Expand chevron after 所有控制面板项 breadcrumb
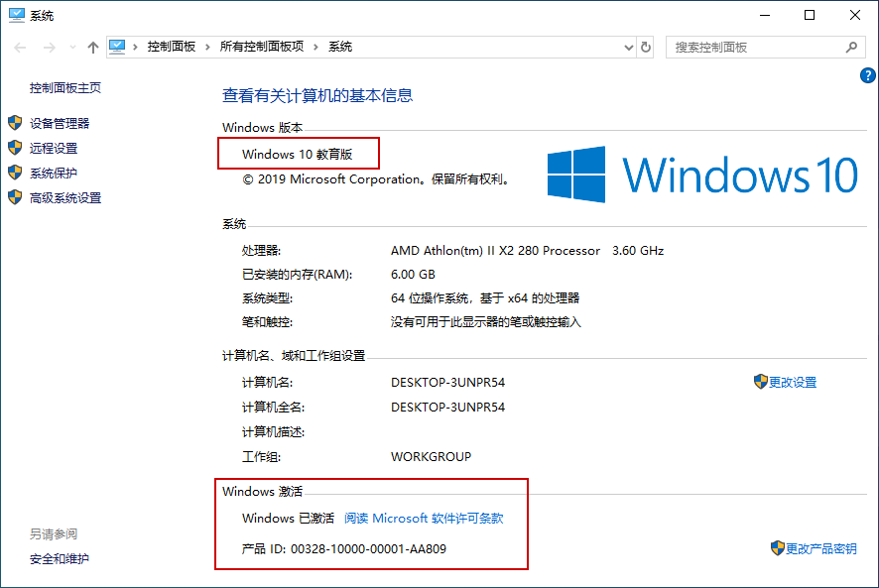This screenshot has height=588, width=879. coord(315,47)
